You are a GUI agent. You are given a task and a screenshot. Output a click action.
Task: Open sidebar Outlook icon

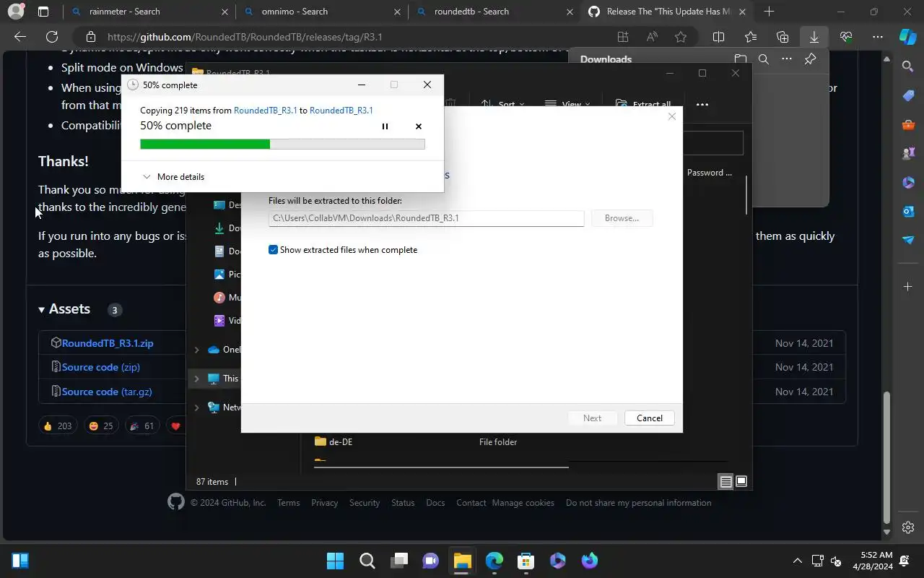pos(908,211)
